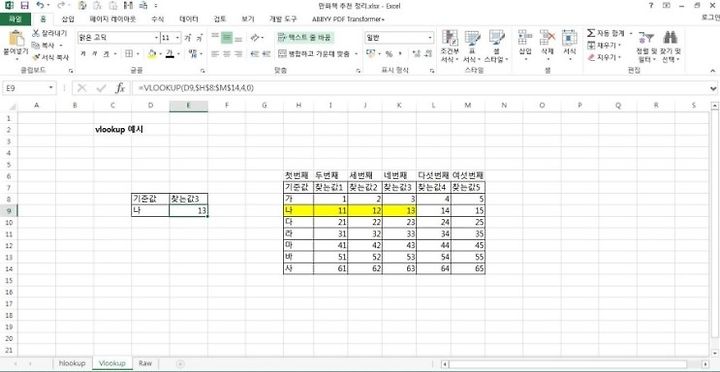Select middle vertical alignment
This screenshot has height=372, width=720.
pyautogui.click(x=226, y=38)
